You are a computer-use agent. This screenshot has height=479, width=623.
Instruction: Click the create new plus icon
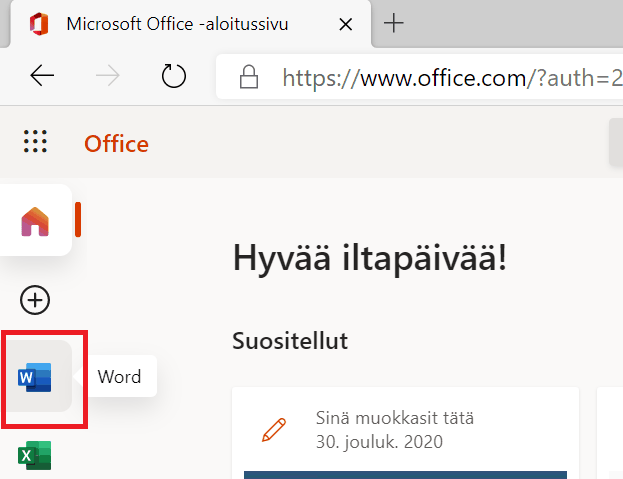35,300
